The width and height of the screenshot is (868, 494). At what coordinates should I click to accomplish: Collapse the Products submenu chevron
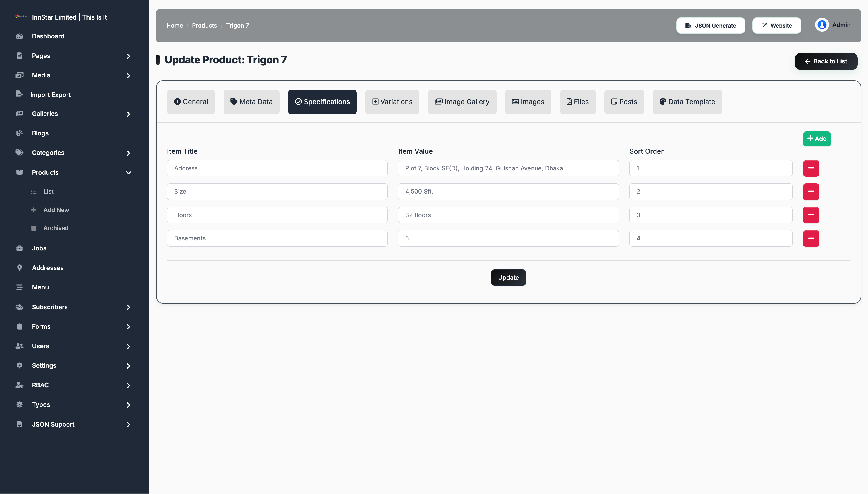[128, 173]
